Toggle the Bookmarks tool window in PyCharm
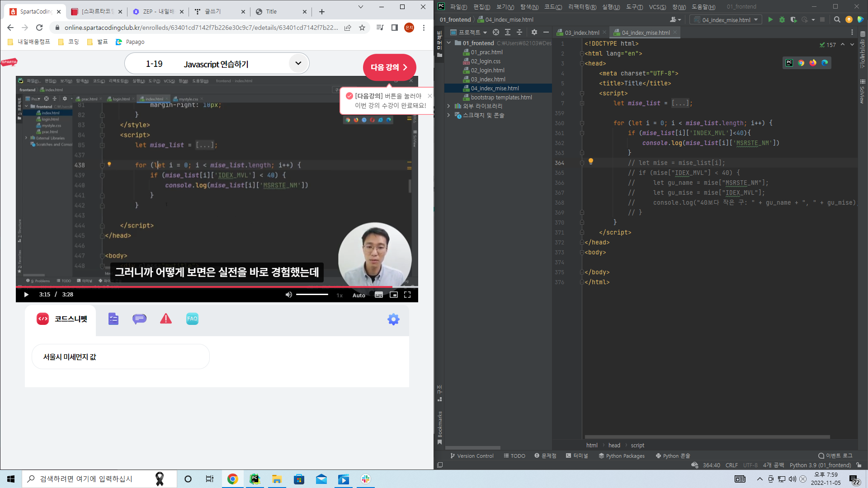The height and width of the screenshot is (488, 868). (439, 427)
